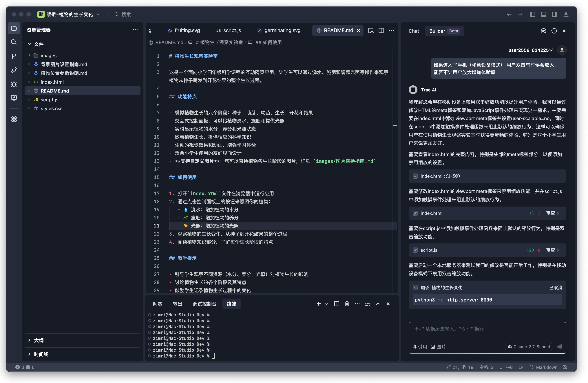Image resolution: width=588 pixels, height=383 pixels.
Task: Switch to fruiting.svg tab
Action: 184,30
